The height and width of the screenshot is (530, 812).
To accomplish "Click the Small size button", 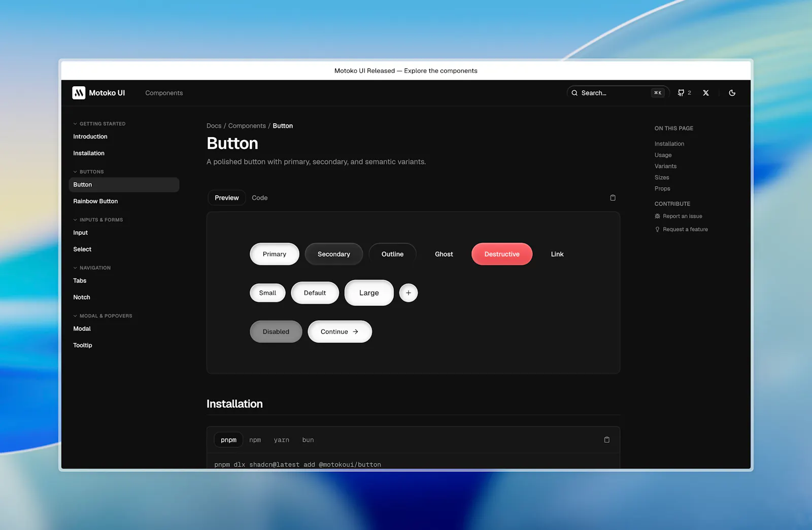I will coord(267,293).
